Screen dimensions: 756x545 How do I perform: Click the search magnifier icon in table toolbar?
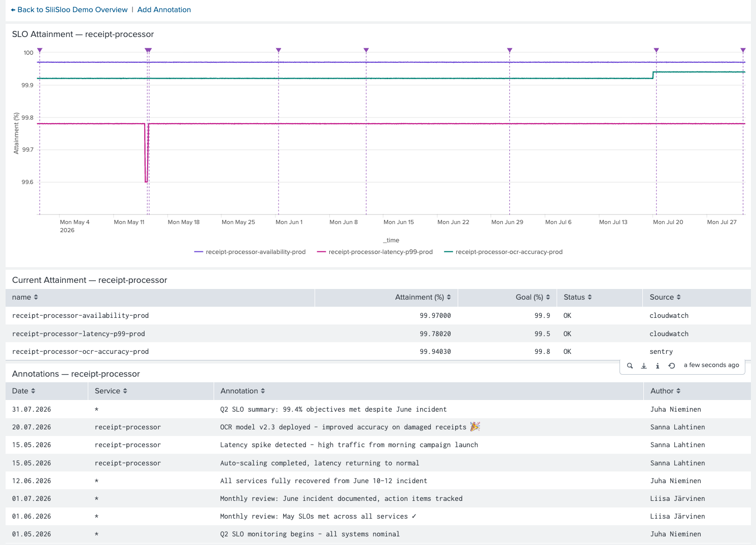[x=630, y=366]
